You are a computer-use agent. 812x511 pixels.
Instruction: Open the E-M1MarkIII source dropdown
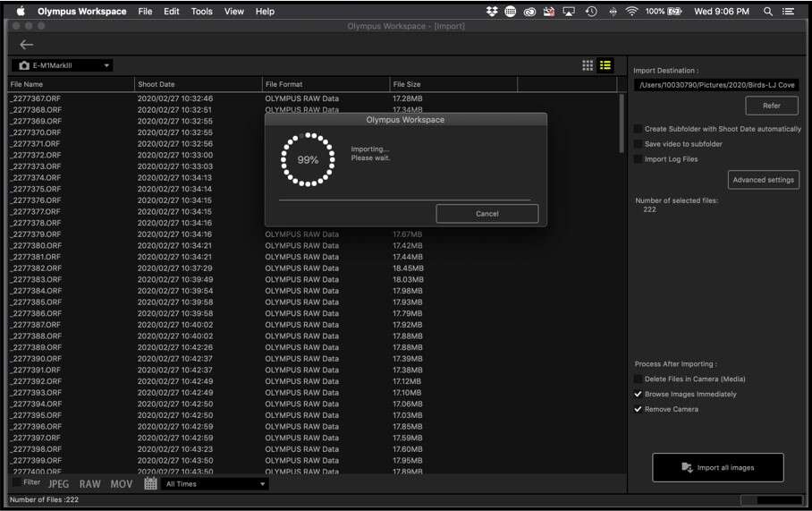[x=62, y=65]
